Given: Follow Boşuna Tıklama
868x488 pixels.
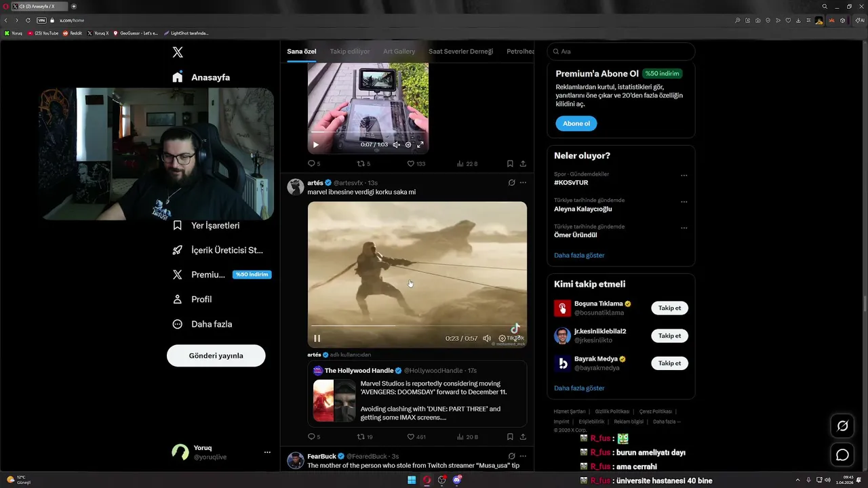Looking at the screenshot, I should click(x=669, y=308).
